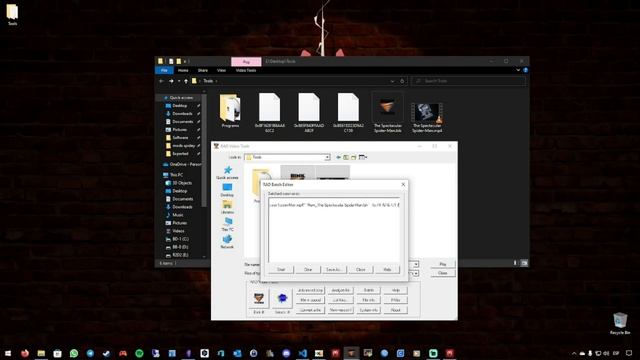Click Clear button in RAD Batch Editor

tap(308, 270)
